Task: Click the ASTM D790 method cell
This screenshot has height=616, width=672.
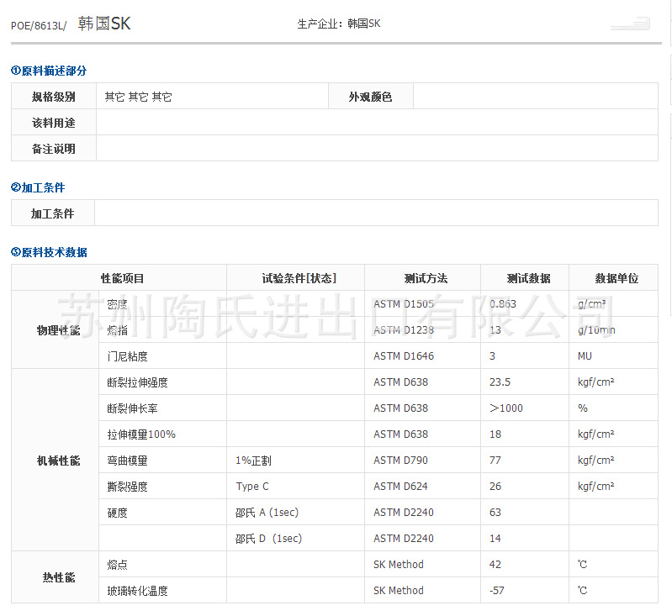Action: click(x=422, y=460)
